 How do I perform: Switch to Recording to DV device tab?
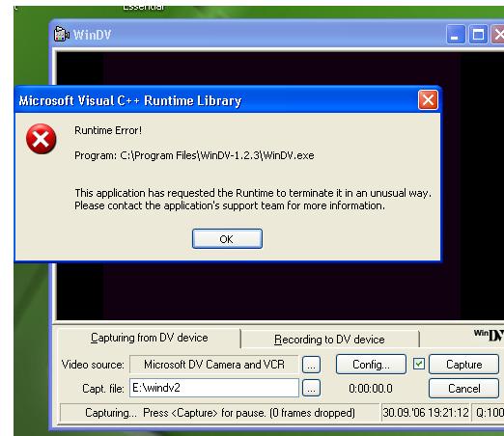click(x=329, y=340)
